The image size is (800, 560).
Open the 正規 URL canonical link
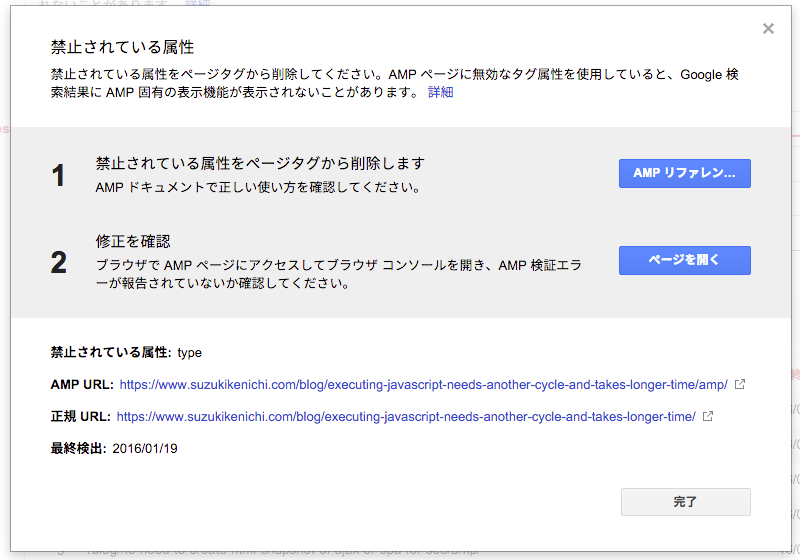406,417
